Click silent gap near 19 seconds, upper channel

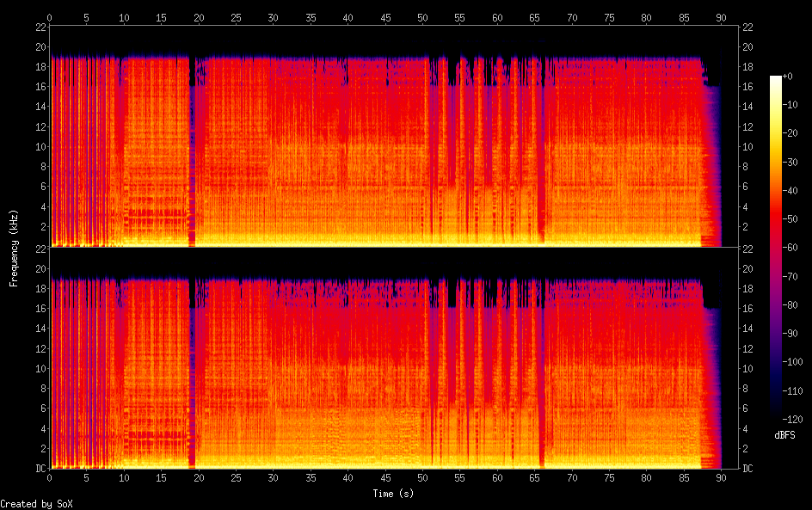tap(192, 155)
